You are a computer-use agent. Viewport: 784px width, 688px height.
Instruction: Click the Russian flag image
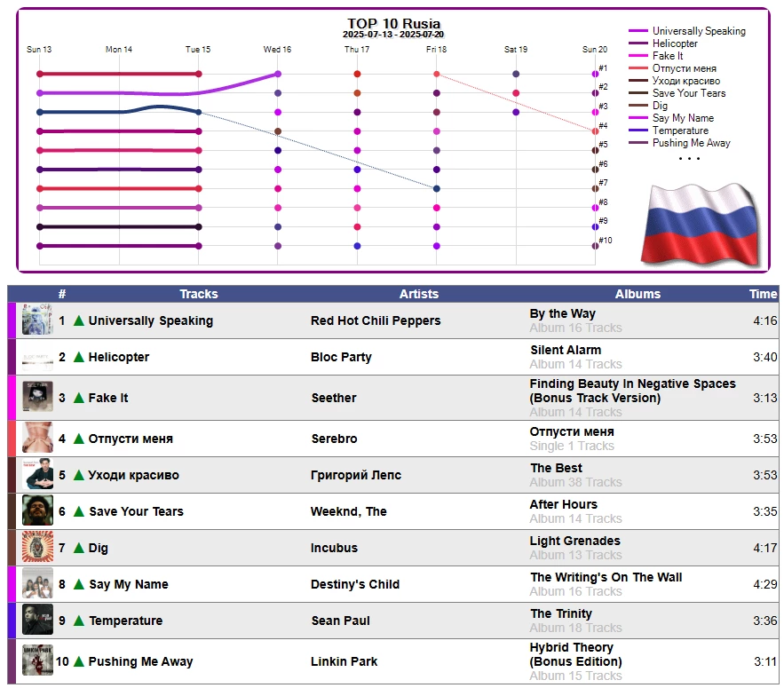pyautogui.click(x=701, y=225)
